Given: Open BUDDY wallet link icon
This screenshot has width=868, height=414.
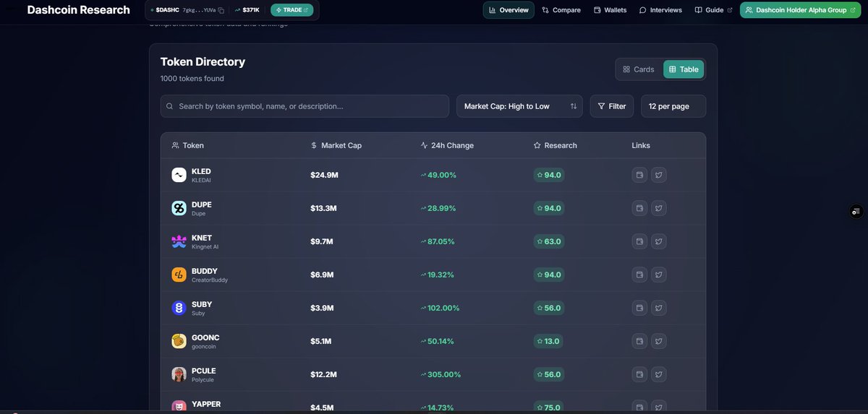Looking at the screenshot, I should (639, 275).
